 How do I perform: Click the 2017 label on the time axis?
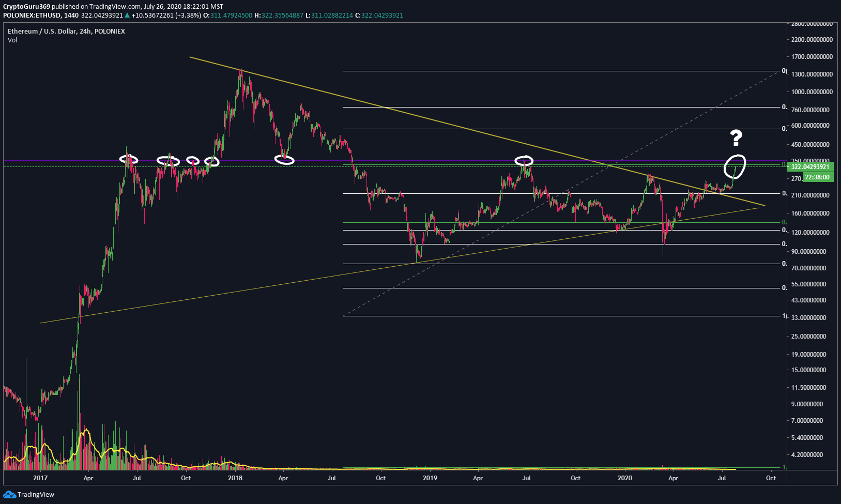pyautogui.click(x=40, y=478)
